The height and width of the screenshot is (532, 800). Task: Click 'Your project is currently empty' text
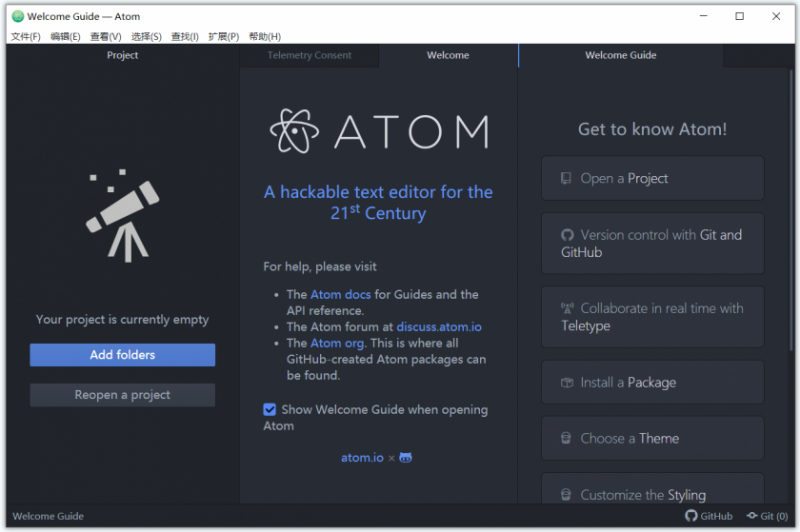tap(122, 319)
